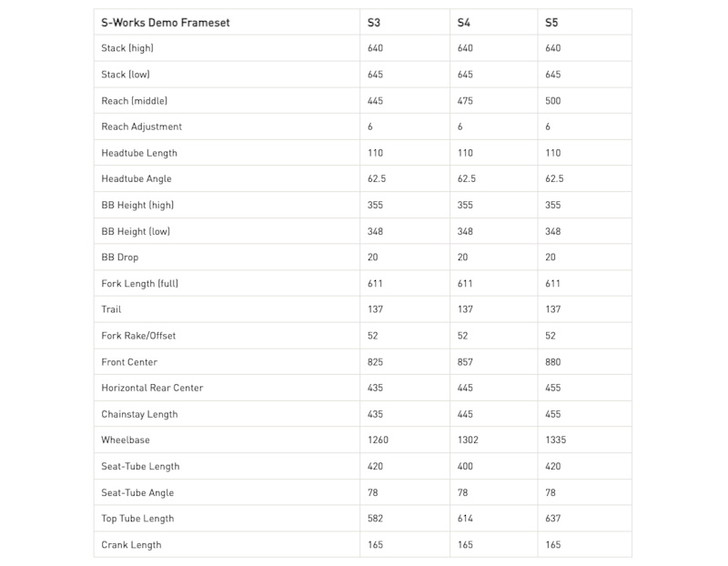Select the S3 column header
This screenshot has height=566, width=728.
pyautogui.click(x=374, y=23)
